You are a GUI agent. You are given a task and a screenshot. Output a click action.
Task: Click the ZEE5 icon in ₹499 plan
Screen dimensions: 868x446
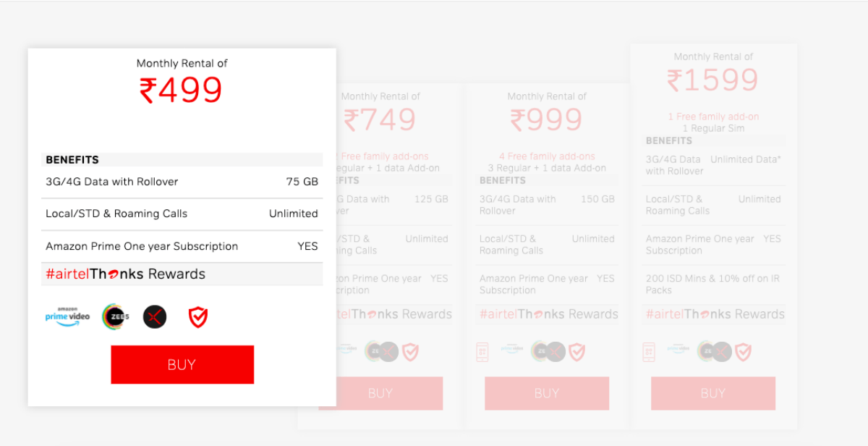coord(116,316)
